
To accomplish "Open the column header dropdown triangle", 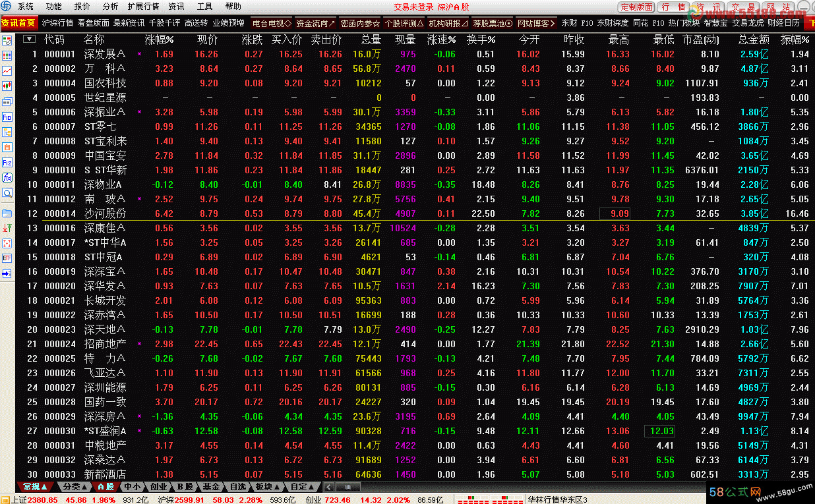I will [29, 39].
